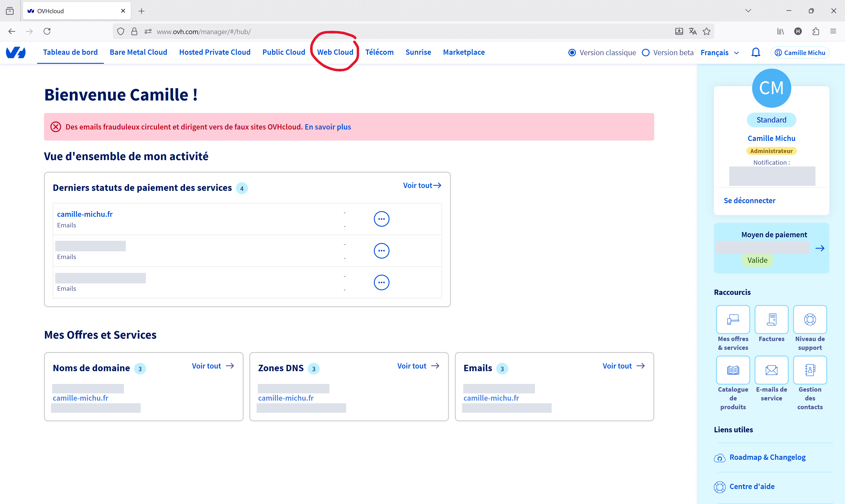The width and height of the screenshot is (845, 504).
Task: Click the browser address bar URL
Action: (x=204, y=32)
